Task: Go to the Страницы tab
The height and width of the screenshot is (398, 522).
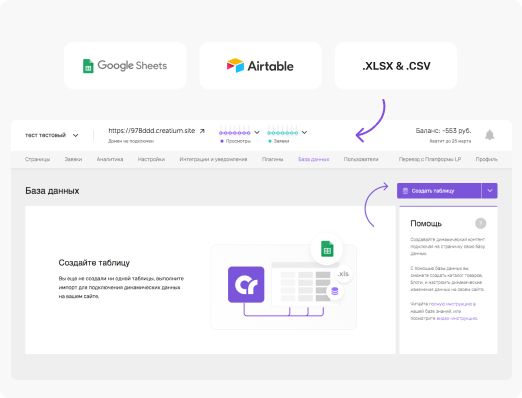Action: tap(37, 159)
